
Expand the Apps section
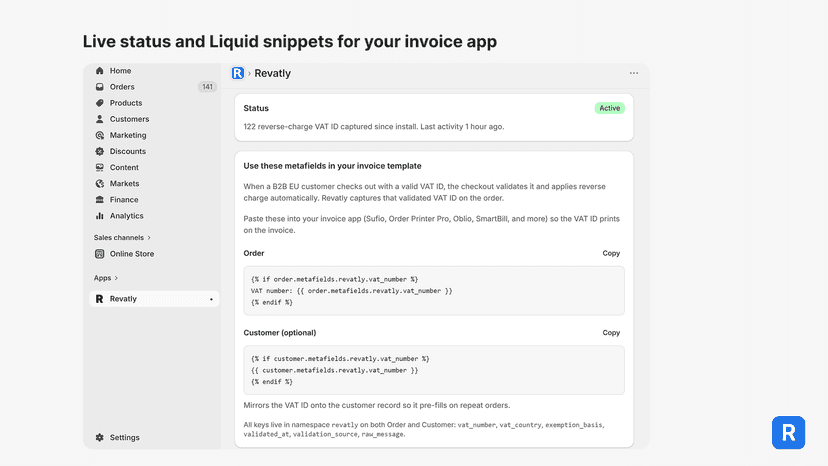(106, 278)
